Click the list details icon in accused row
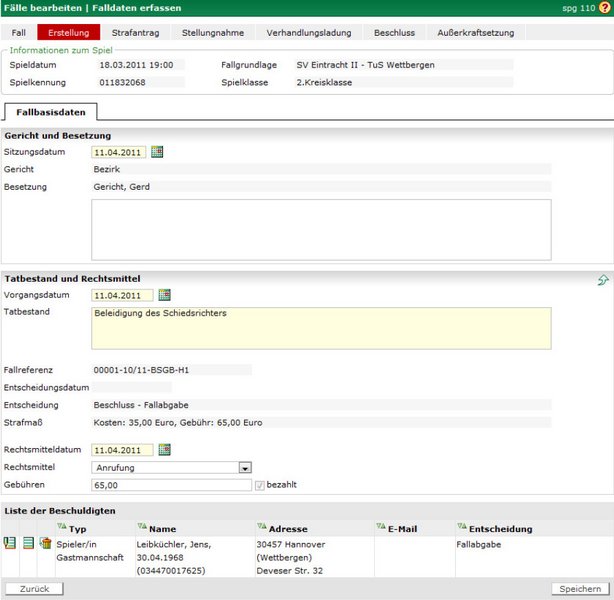Screen dimensions: 614x600 click(28, 543)
